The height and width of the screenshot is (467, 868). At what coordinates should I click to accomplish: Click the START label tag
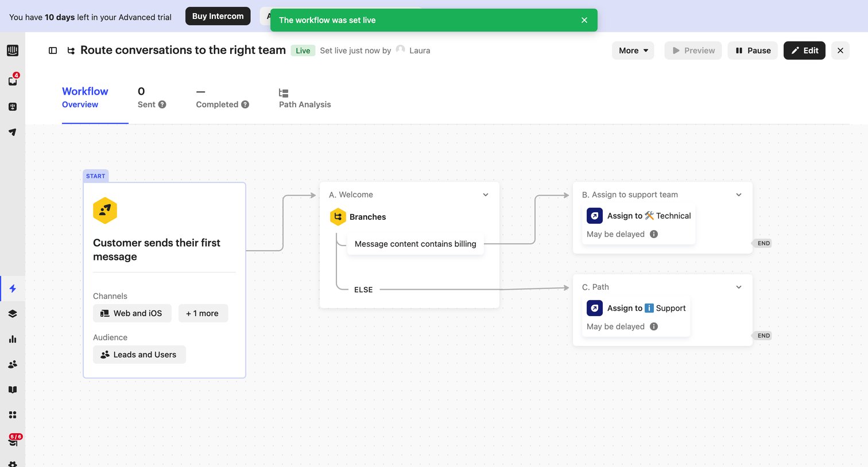point(96,176)
